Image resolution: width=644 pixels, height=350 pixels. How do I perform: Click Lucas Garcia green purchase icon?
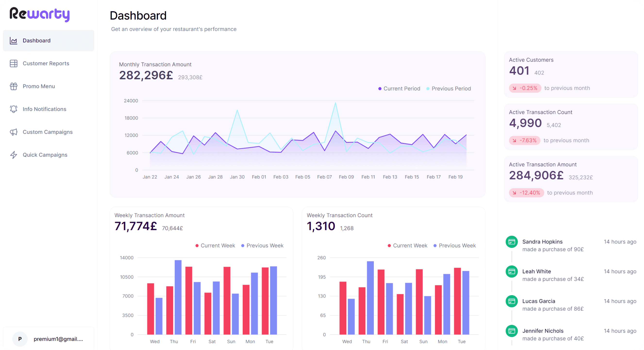click(511, 301)
